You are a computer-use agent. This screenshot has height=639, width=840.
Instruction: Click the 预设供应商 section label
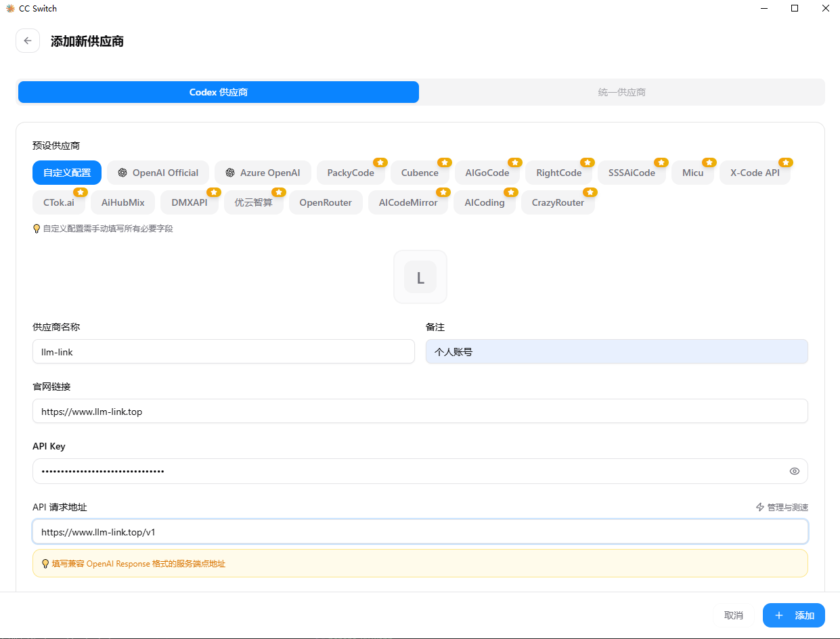56,146
